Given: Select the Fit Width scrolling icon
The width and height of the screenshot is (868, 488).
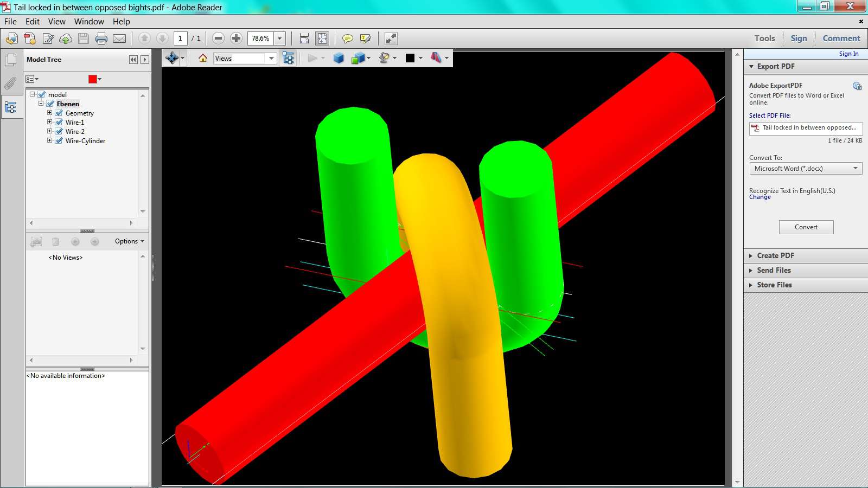Looking at the screenshot, I should point(304,38).
